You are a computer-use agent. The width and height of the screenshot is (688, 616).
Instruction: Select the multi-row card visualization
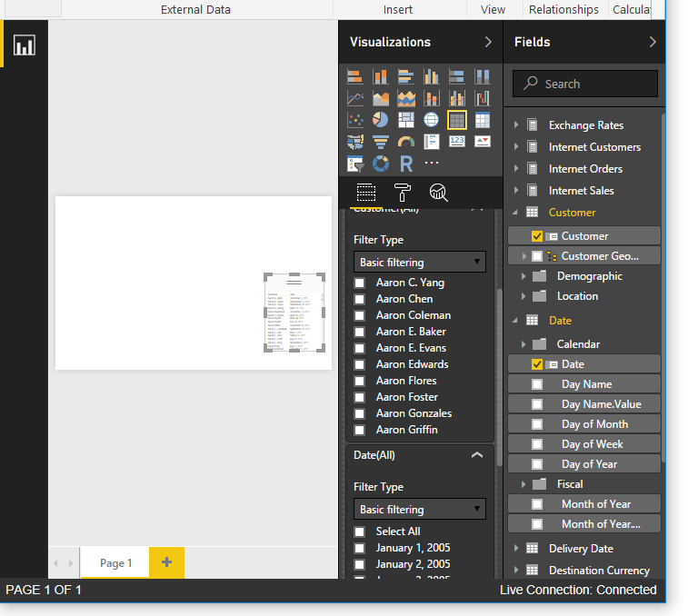pyautogui.click(x=432, y=142)
